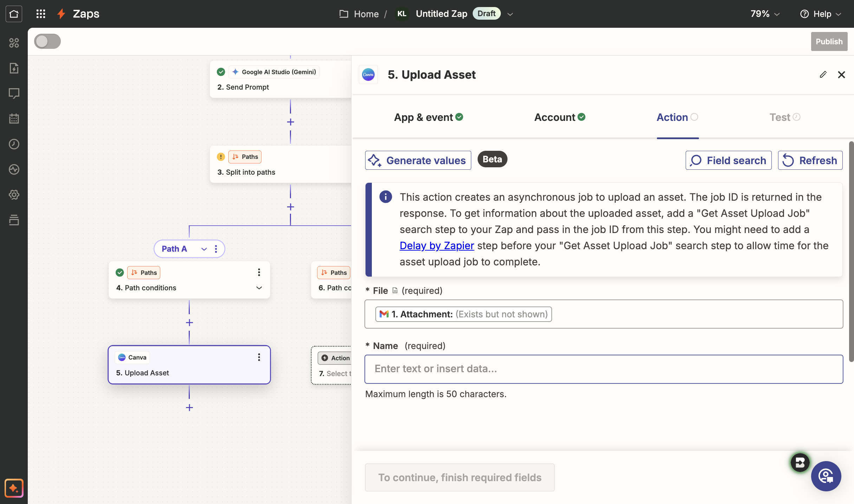Expand the Untitled Zap title chevron

[x=510, y=14]
